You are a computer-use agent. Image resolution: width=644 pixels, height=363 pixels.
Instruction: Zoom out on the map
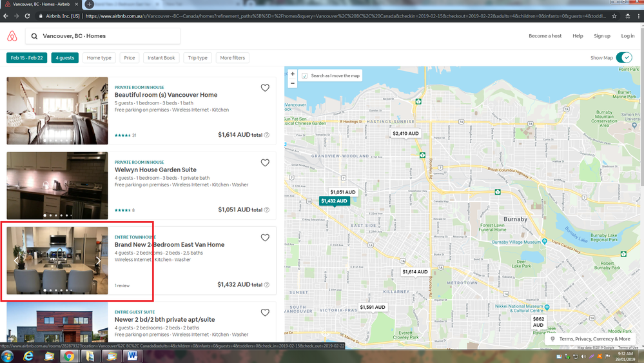click(x=293, y=83)
